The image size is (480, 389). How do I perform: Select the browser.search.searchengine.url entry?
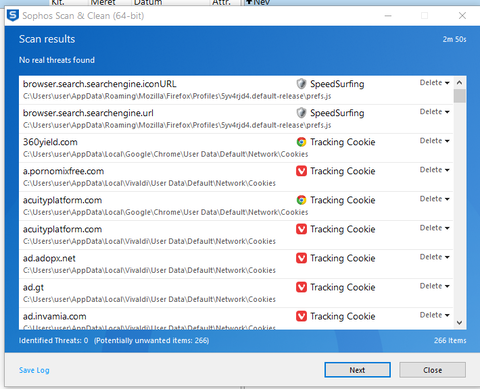point(88,113)
